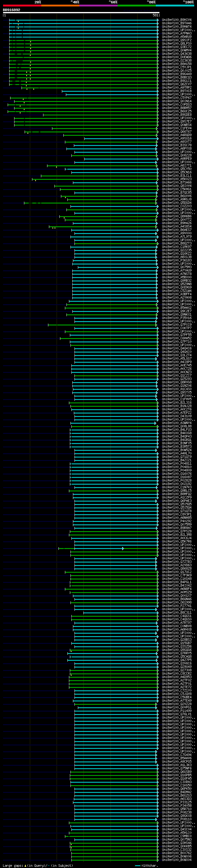Click hit label UniRef100_Q6PK50
The width and height of the screenshot is (197, 868).
pyautogui.click(x=176, y=789)
